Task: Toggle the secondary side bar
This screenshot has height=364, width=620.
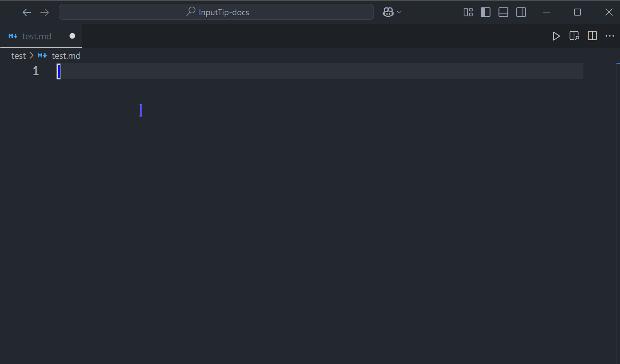Action: (x=521, y=12)
